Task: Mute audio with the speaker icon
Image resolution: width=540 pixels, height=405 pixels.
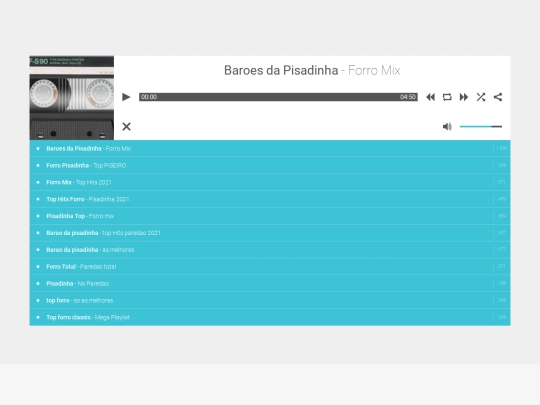Action: pos(447,126)
